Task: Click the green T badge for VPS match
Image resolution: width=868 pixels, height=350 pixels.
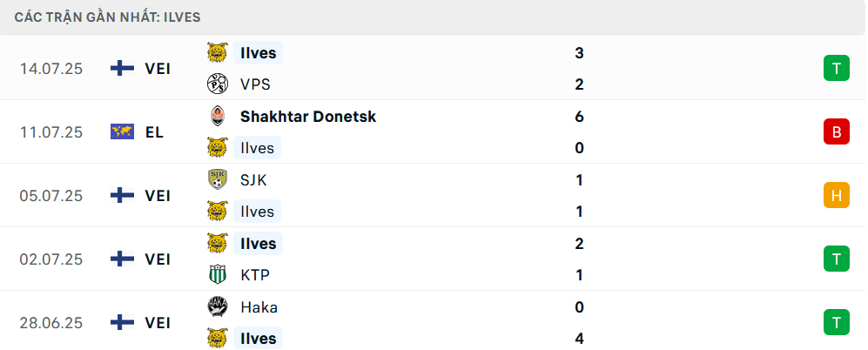Action: tap(837, 68)
